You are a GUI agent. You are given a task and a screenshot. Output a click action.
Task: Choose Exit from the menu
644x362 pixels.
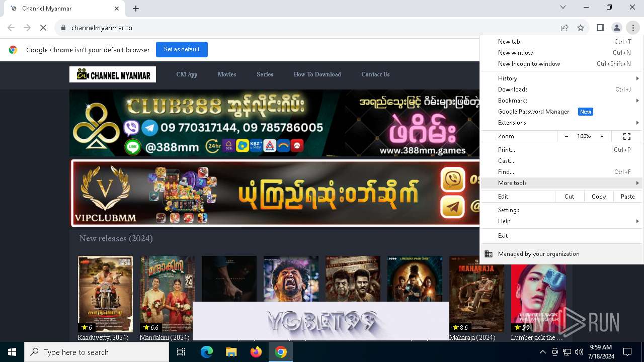562,236
